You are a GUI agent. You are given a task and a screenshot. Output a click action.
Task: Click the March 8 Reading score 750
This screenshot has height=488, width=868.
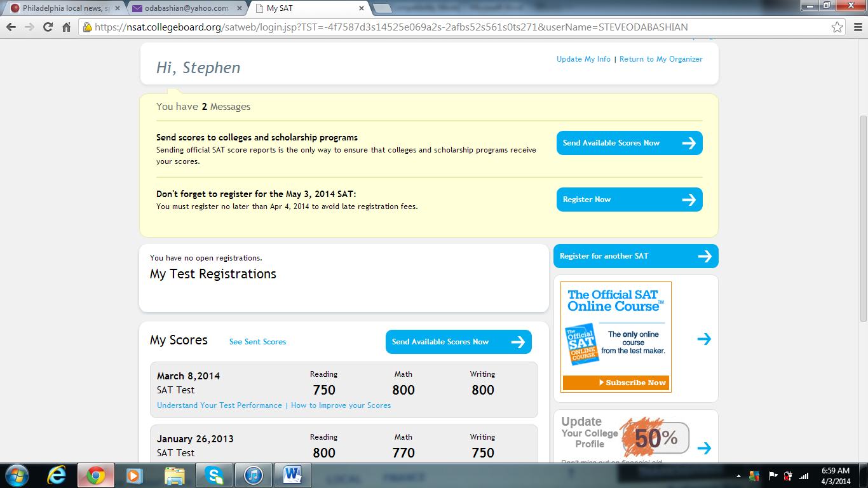[x=324, y=390]
